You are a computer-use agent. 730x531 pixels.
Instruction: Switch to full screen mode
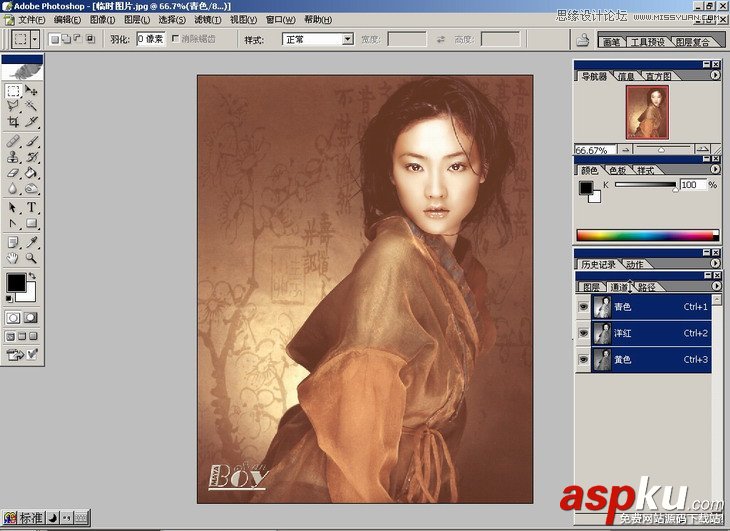33,336
